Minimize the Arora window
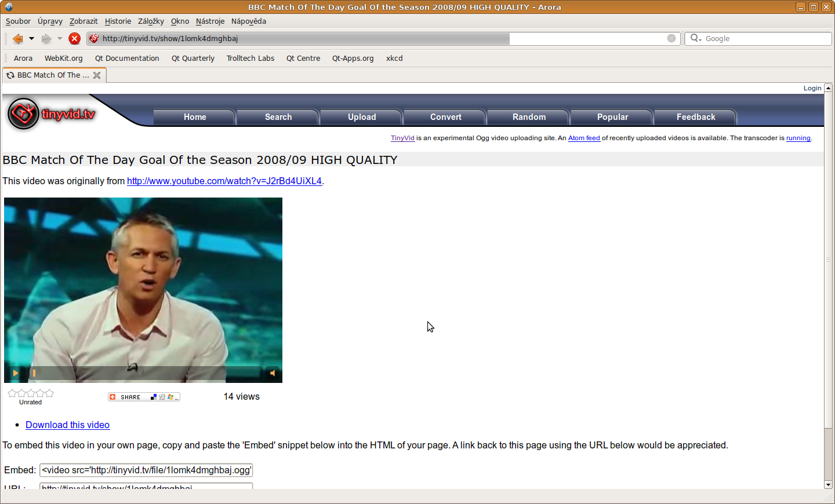 (801, 7)
